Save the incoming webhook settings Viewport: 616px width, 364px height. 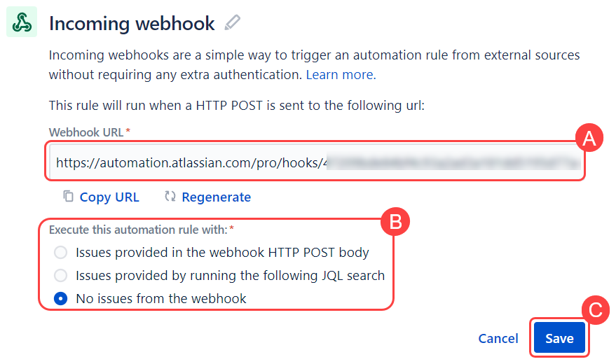[x=559, y=339]
